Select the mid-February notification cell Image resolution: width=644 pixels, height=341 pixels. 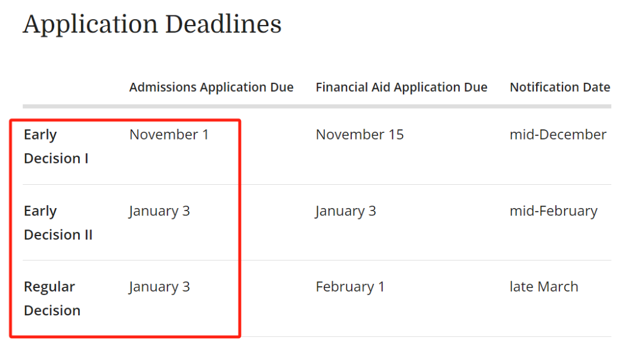[553, 211]
